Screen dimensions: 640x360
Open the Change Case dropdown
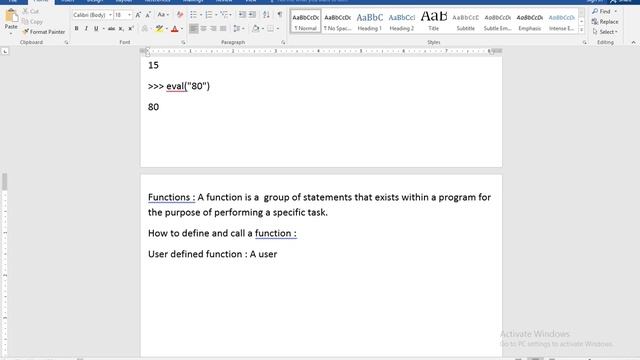click(x=163, y=15)
